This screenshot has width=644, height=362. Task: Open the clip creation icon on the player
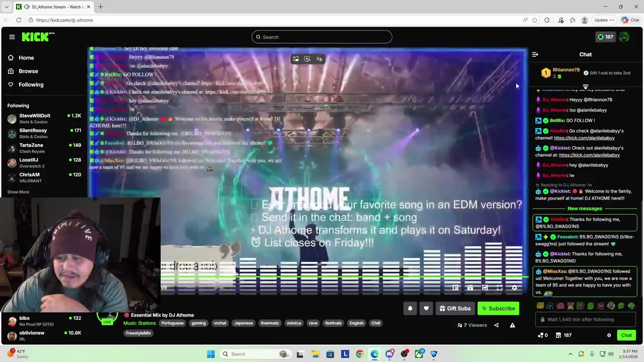tap(470, 288)
